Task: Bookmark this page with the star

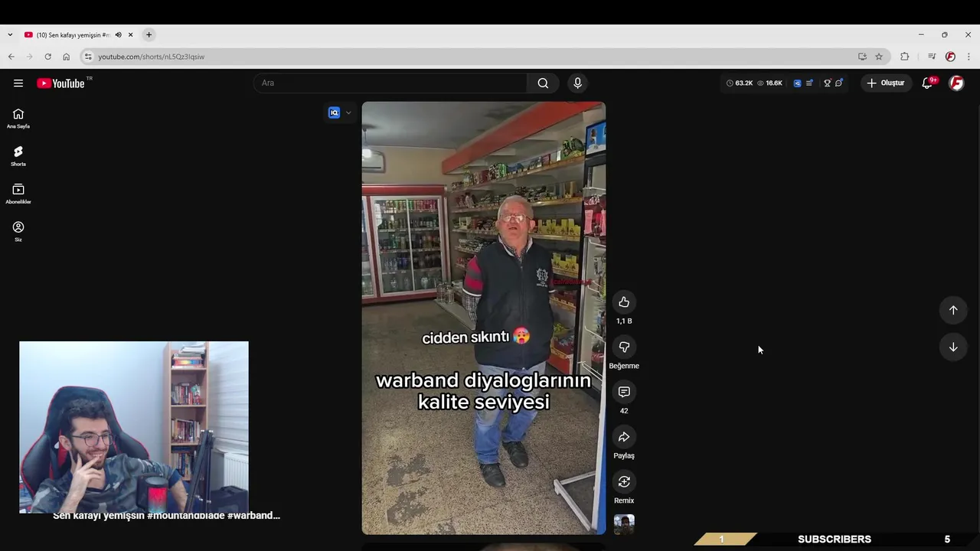Action: click(879, 57)
